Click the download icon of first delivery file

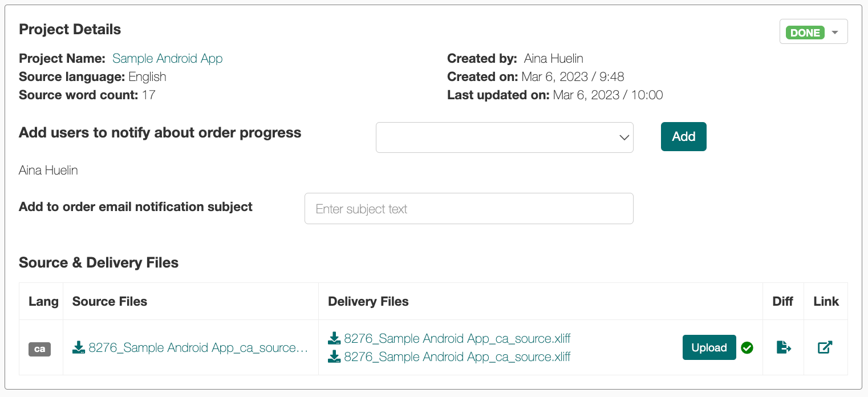pos(334,338)
